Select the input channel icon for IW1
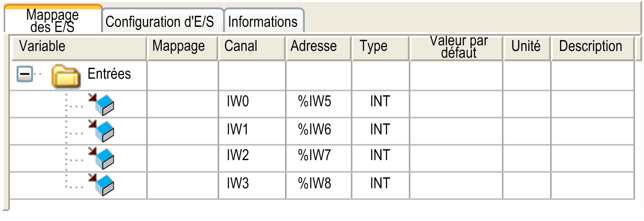Screen dimensions: 644x221 point(101,131)
